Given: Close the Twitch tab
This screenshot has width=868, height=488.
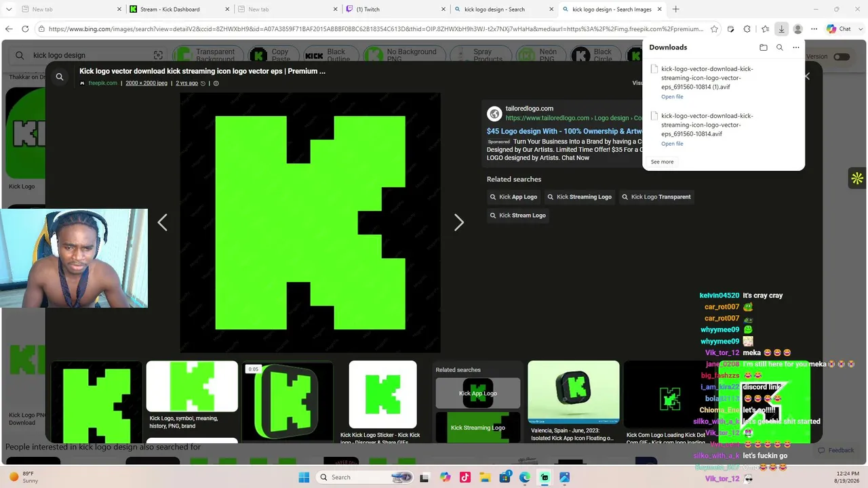Looking at the screenshot, I should 443,9.
